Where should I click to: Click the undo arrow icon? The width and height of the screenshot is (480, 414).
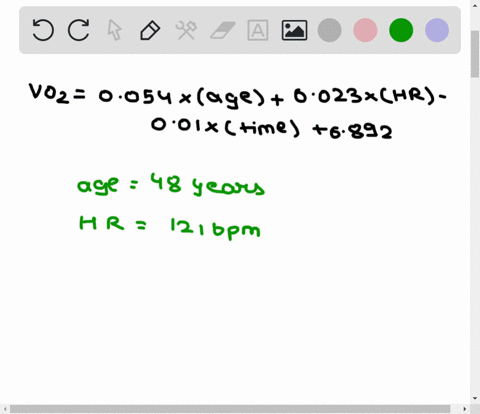pyautogui.click(x=43, y=30)
